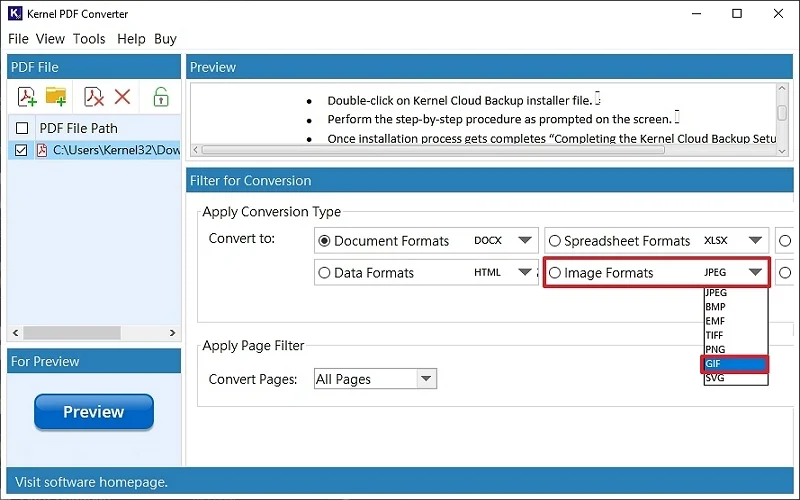This screenshot has width=800, height=500.
Task: Click the Add PDF file icon
Action: coord(27,96)
